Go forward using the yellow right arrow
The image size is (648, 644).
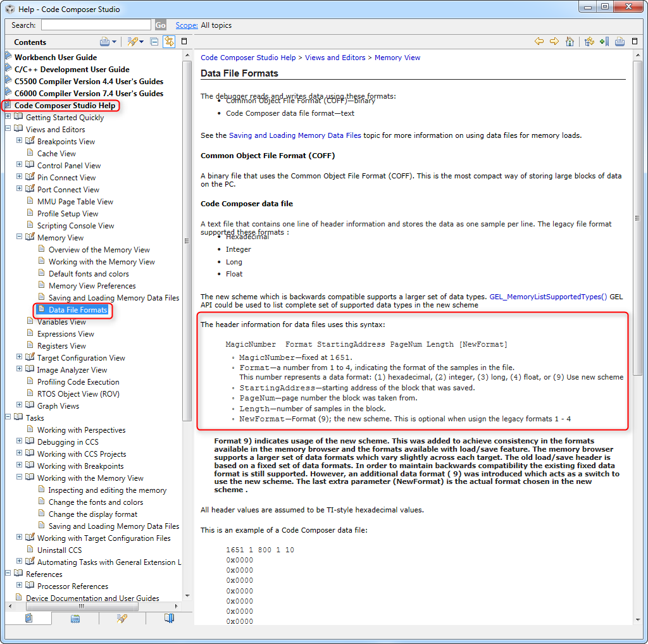[554, 41]
